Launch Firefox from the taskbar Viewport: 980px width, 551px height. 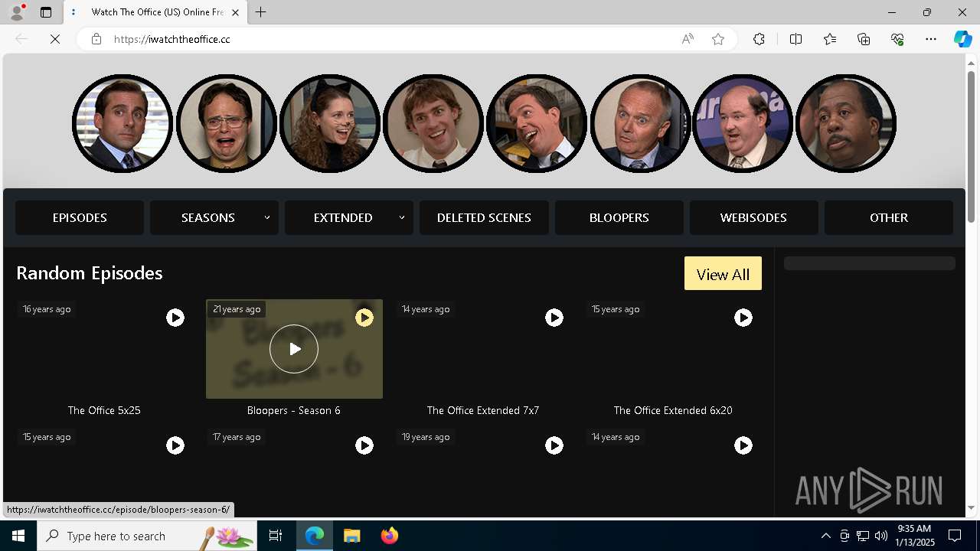[x=390, y=536]
